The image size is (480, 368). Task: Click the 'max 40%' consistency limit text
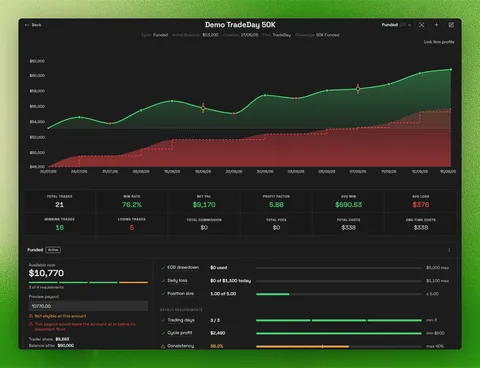(435, 346)
